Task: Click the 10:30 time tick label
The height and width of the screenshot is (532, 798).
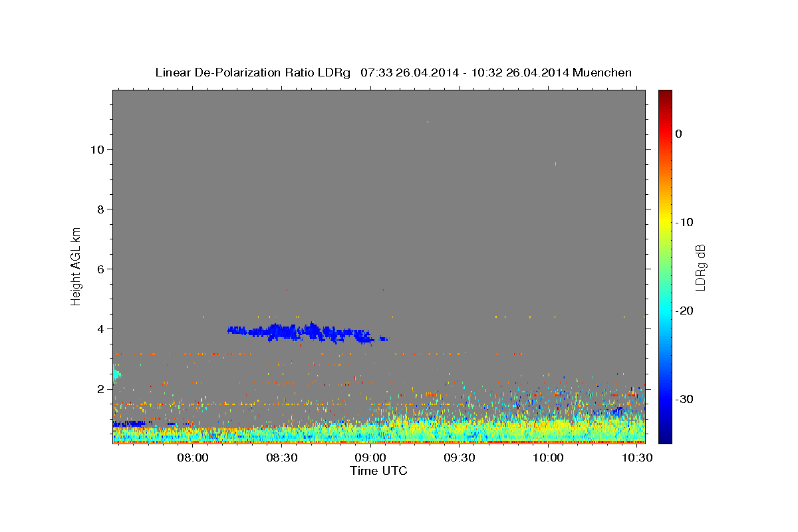Action: point(637,458)
